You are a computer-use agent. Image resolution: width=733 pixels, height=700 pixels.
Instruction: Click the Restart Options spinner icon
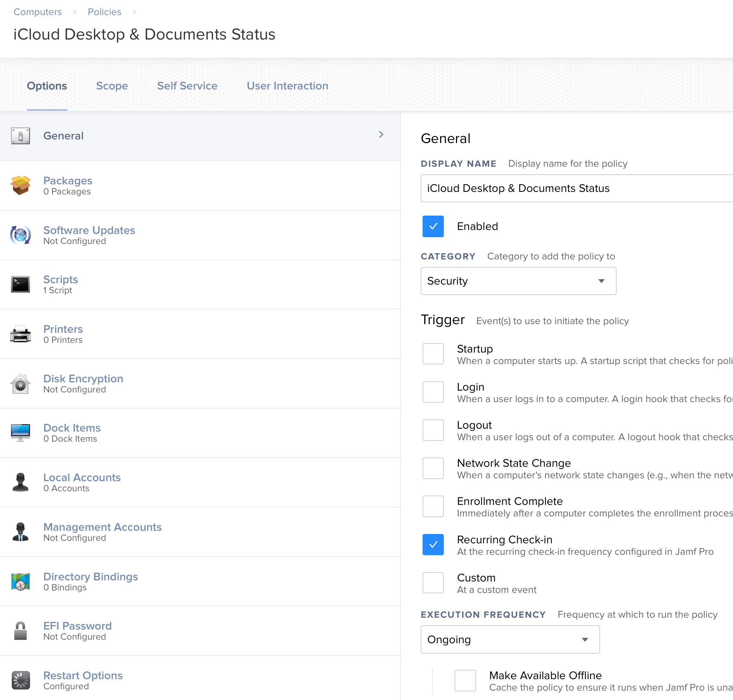pos(20,681)
